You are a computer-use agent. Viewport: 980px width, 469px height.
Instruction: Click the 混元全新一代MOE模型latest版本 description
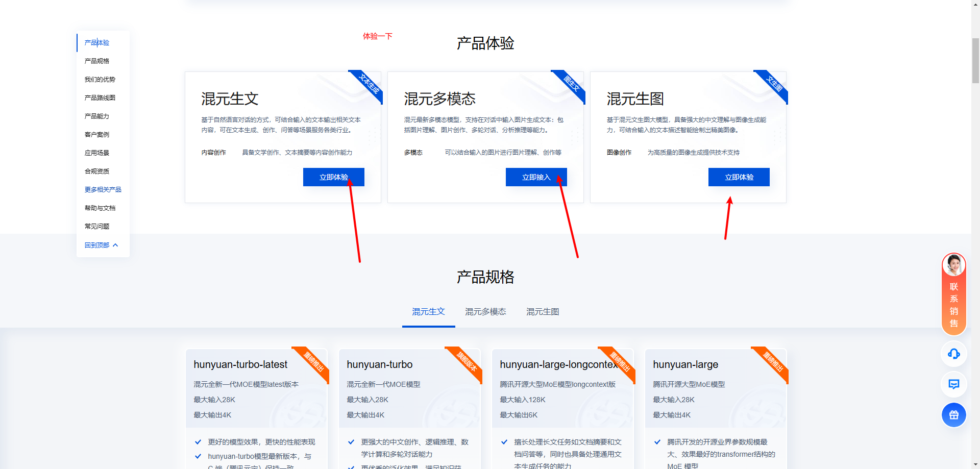click(246, 384)
